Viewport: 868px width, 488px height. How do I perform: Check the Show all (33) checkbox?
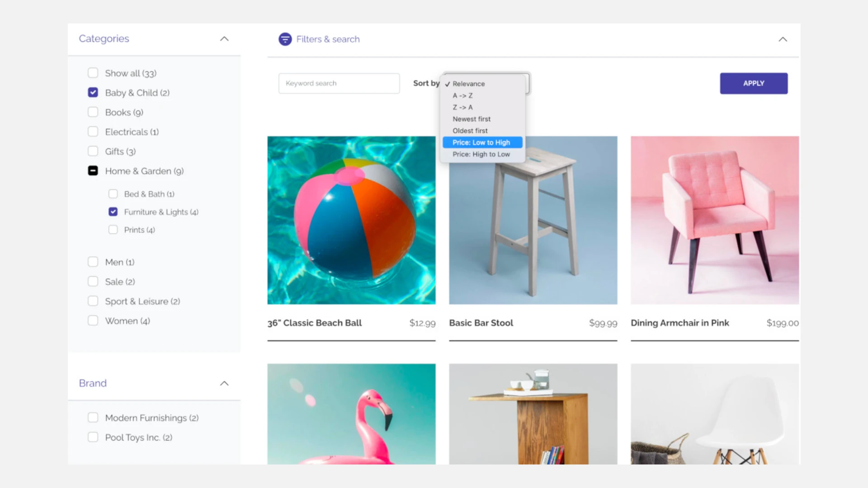coord(93,73)
